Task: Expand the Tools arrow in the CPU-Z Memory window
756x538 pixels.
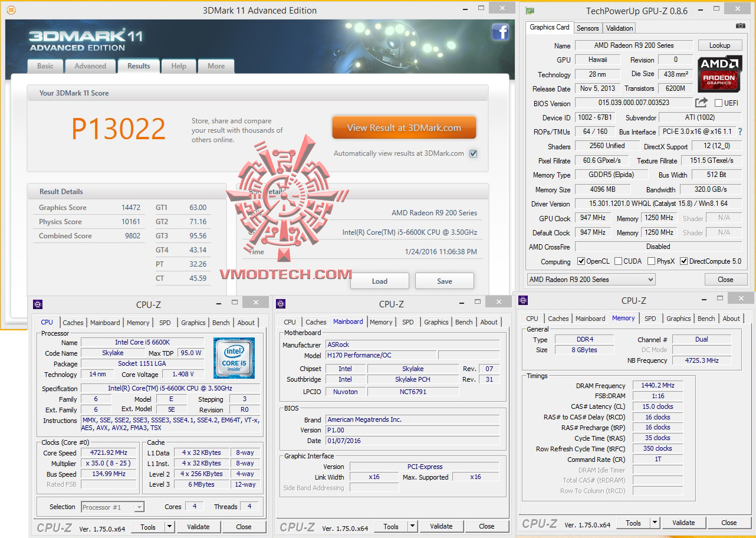Action: point(655,523)
